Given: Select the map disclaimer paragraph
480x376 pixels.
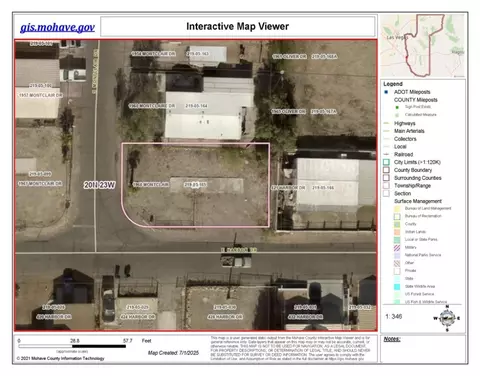Looking at the screenshot, I should [290, 348].
